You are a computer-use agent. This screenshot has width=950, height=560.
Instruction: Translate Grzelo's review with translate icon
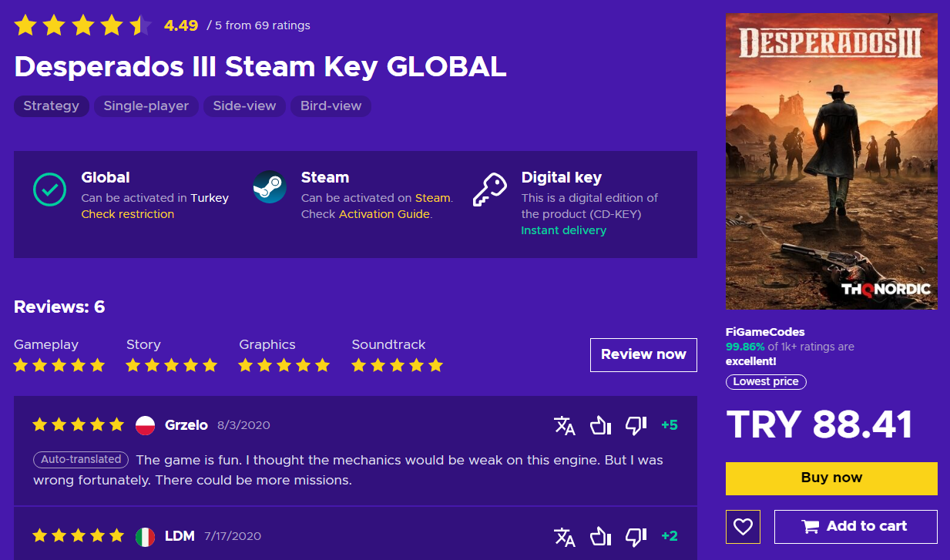565,425
